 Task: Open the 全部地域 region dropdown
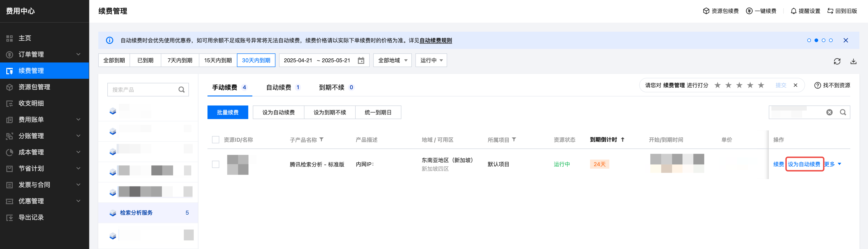(392, 61)
